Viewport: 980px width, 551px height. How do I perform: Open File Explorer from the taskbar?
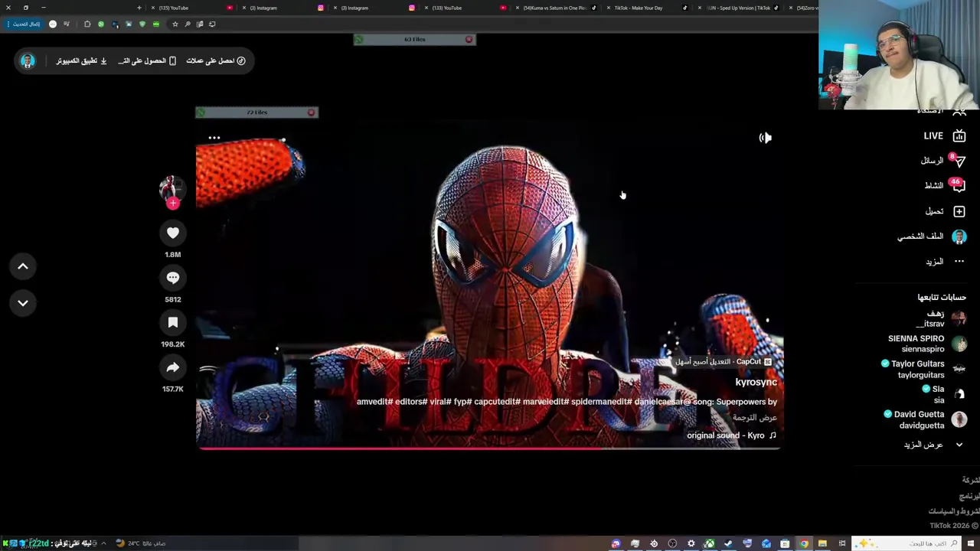point(822,543)
